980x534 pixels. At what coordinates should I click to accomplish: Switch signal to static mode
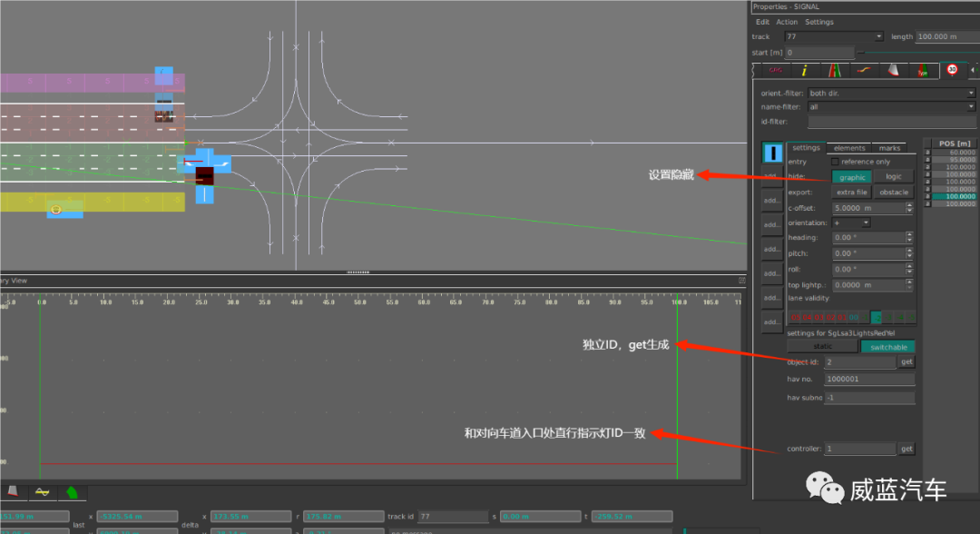tap(820, 346)
